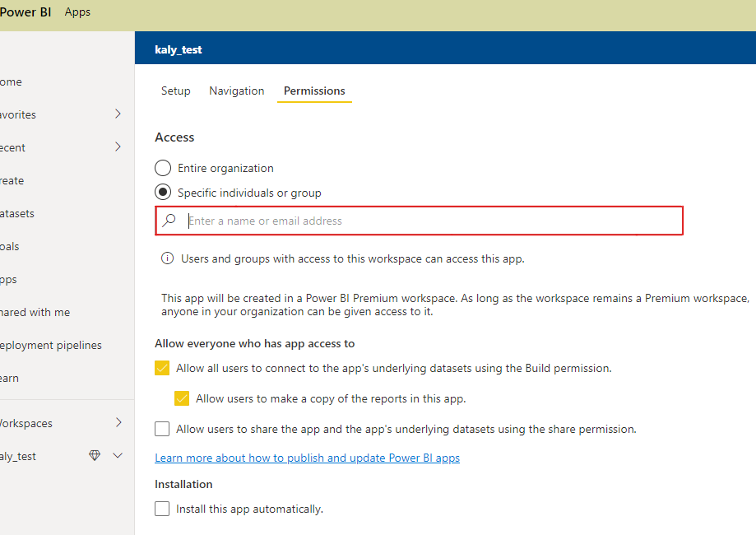Switch to the Setup tab
756x535 pixels.
(175, 91)
